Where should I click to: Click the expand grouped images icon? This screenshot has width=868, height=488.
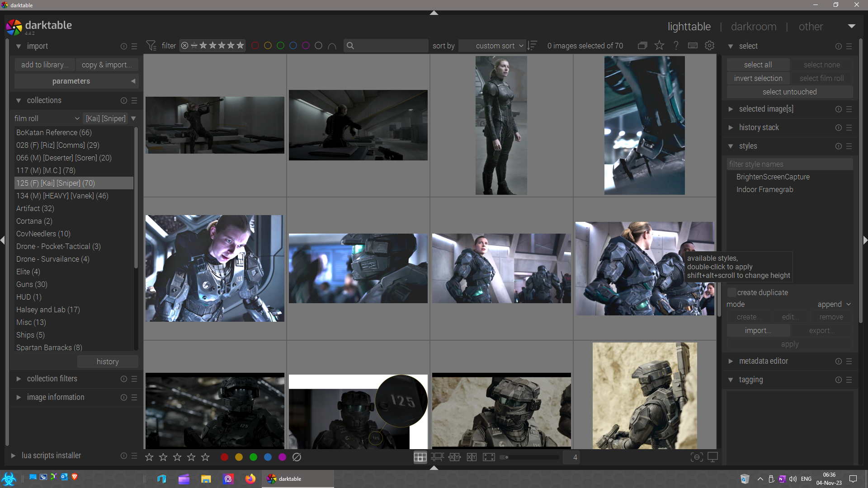(x=642, y=46)
